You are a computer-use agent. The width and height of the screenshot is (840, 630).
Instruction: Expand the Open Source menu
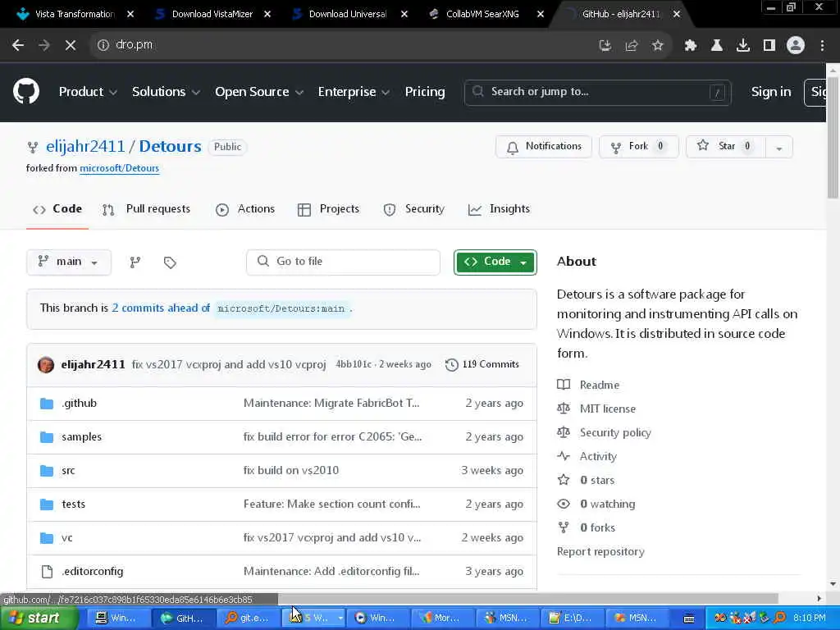click(259, 92)
